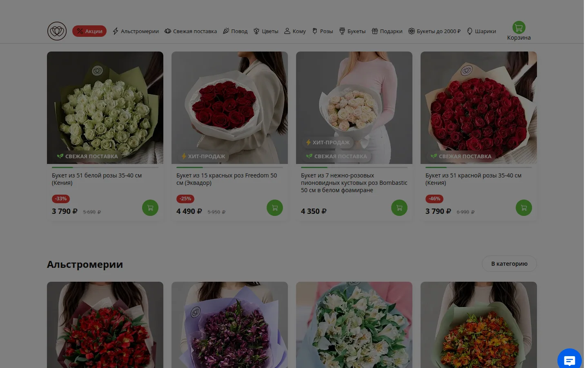Add the Bombastic roses bouquet to cart

coord(399,208)
